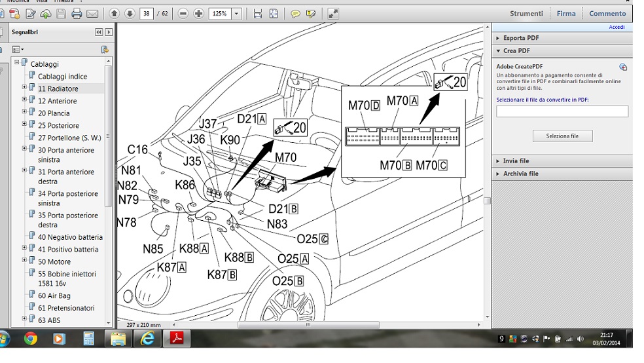Screen dimensions: 644x363
Task: Go to previous page (up arrow)
Action: pyautogui.click(x=114, y=14)
